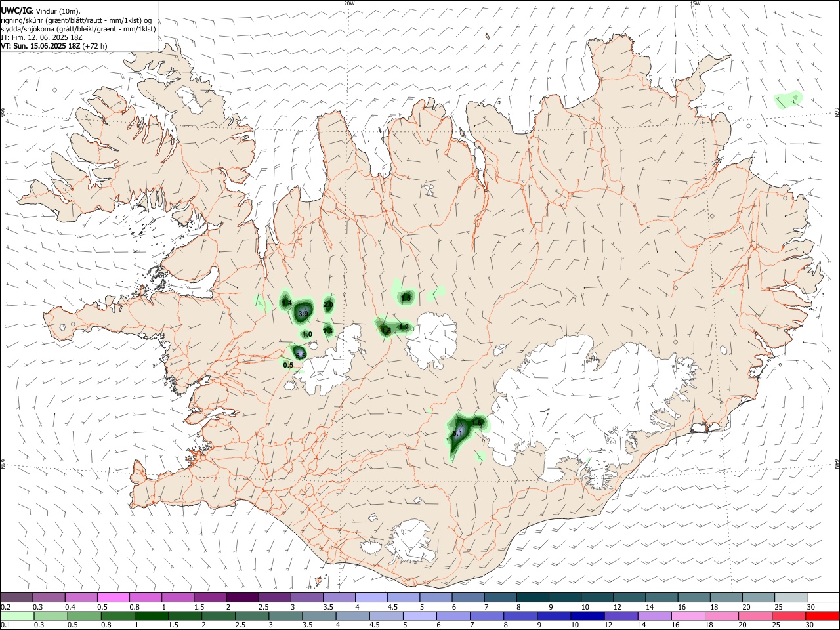Click the 'slydda/snjókoma' legend description line
The width and height of the screenshot is (840, 630).
78,29
